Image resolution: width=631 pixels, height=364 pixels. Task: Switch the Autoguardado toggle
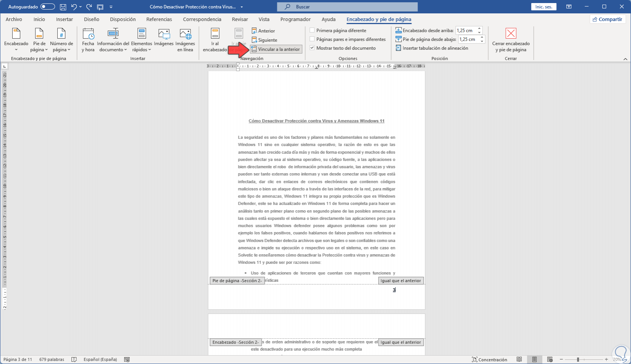48,7
